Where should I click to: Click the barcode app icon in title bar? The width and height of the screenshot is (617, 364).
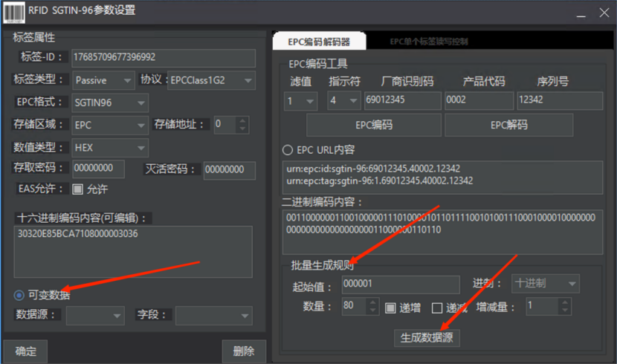14,12
